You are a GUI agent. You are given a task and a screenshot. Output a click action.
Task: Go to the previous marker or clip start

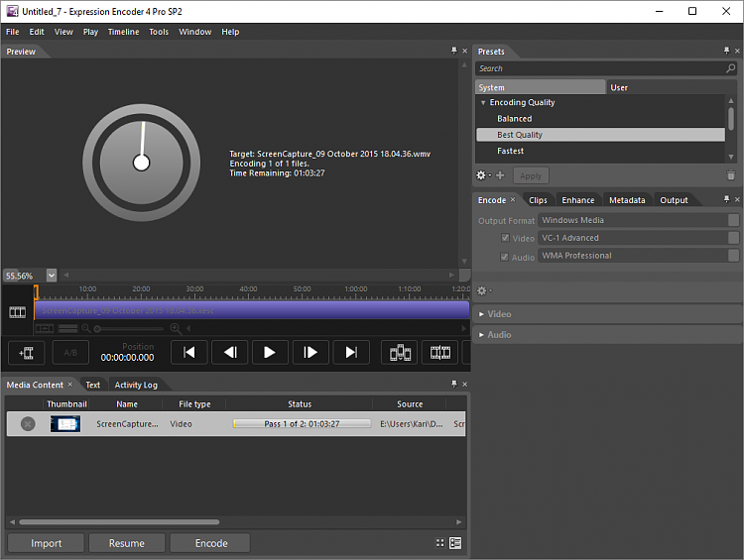(189, 352)
